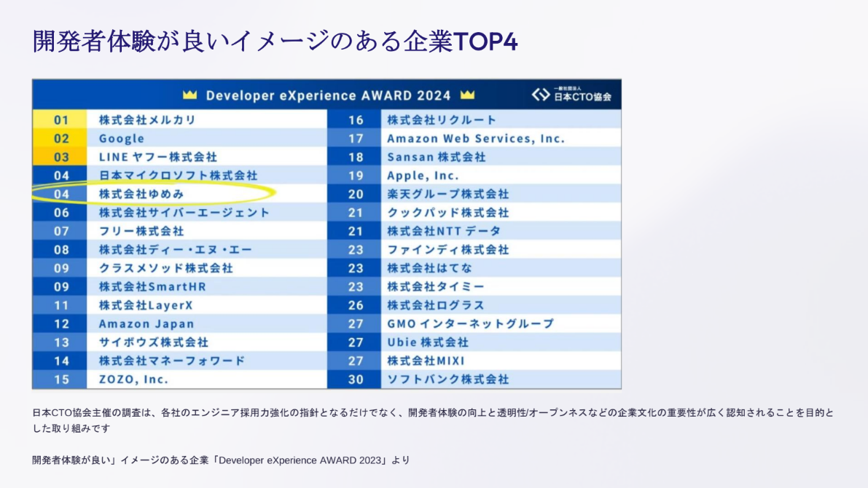Select the source note mentioning AWARD 2023
The width and height of the screenshot is (868, 488).
221,460
